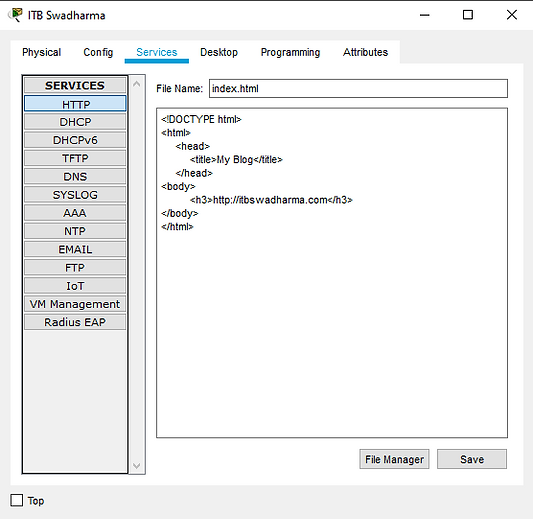Select the HTTP service
Viewport: 533px width, 519px height.
click(x=75, y=104)
